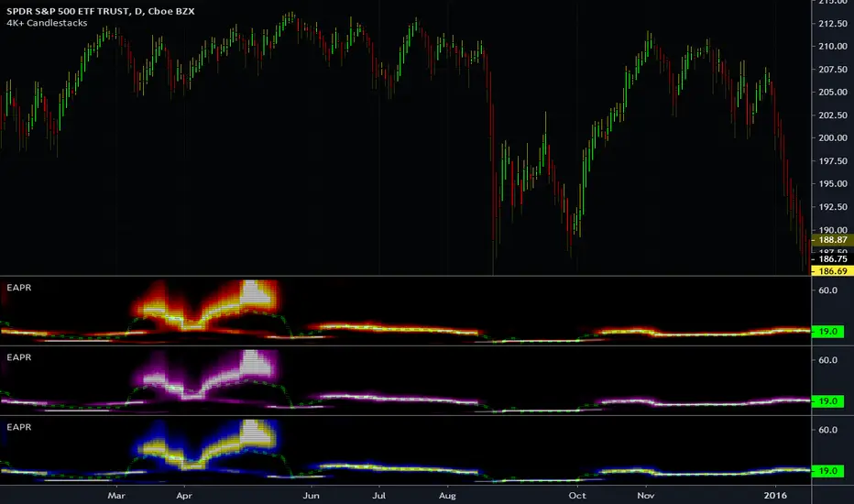Click the Mar label on the time axis

pyautogui.click(x=116, y=495)
